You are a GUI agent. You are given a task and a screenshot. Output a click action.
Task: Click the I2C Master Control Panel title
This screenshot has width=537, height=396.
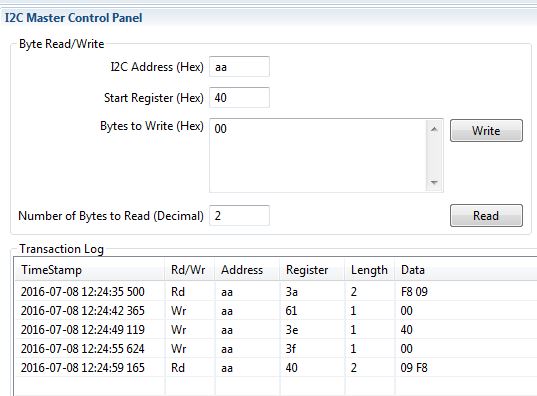tap(74, 17)
